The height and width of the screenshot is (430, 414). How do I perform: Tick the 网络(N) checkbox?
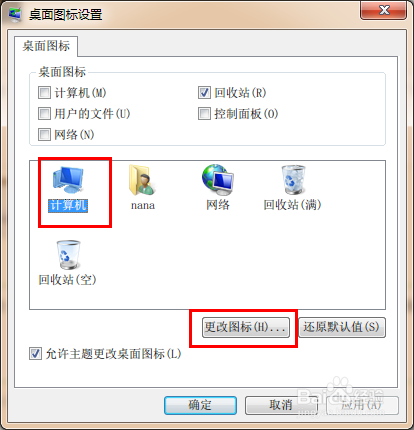[x=44, y=135]
